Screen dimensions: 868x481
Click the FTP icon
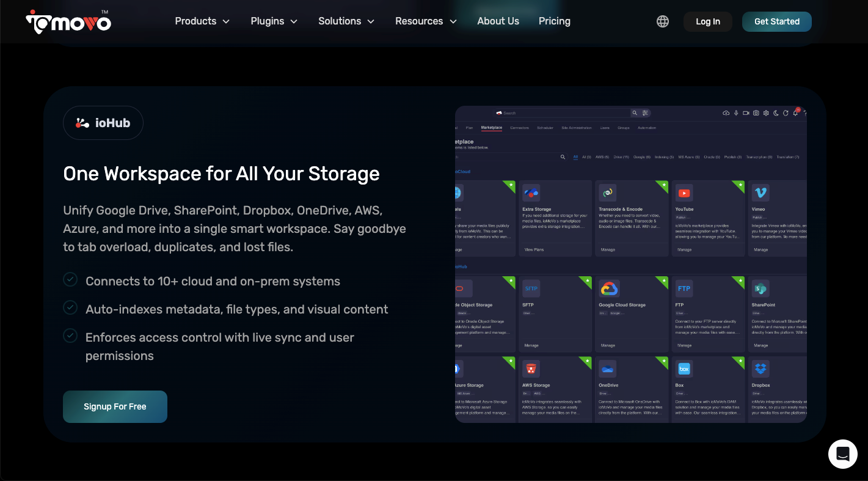tap(684, 288)
